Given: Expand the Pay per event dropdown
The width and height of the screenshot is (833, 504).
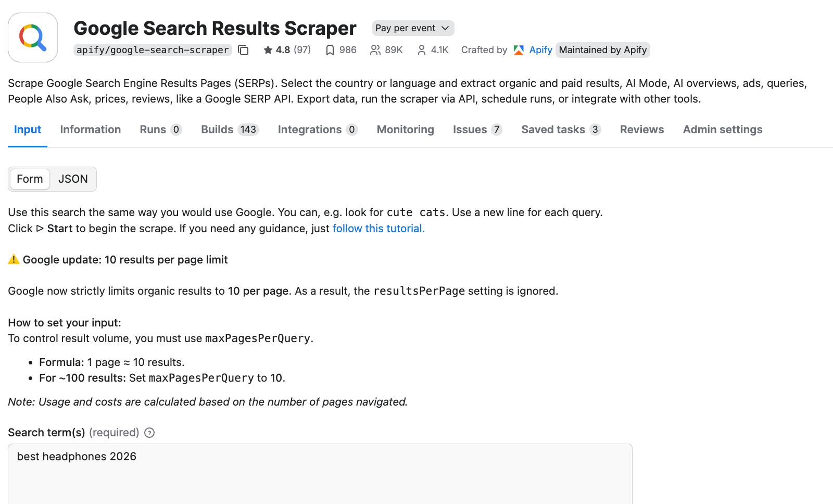Looking at the screenshot, I should click(412, 28).
